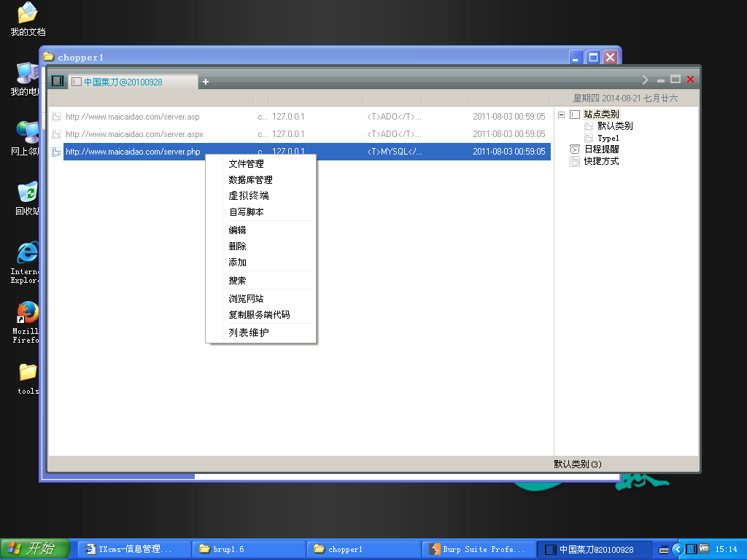Select 列表维护 menu item

(x=248, y=332)
